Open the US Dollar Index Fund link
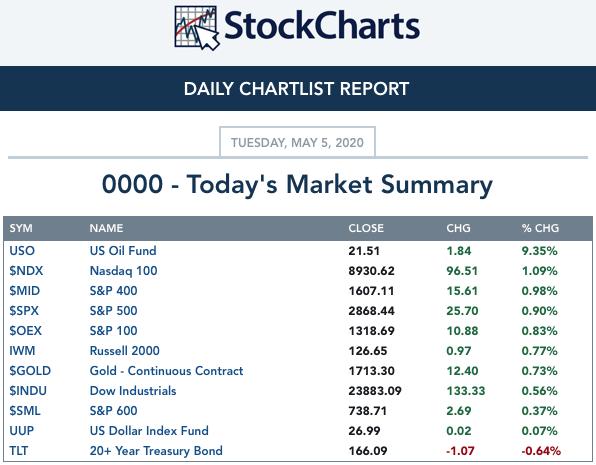 point(149,431)
